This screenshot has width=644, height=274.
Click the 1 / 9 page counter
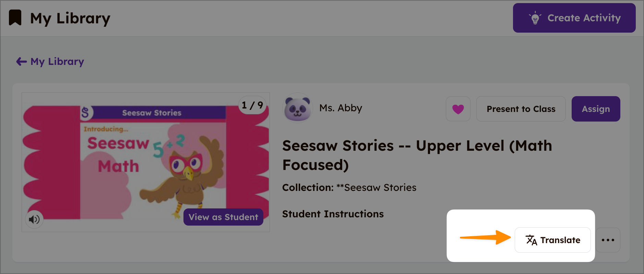252,105
